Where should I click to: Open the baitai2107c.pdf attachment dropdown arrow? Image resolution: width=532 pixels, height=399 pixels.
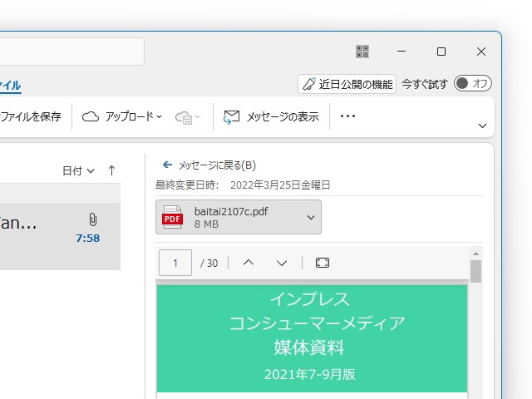coord(311,217)
